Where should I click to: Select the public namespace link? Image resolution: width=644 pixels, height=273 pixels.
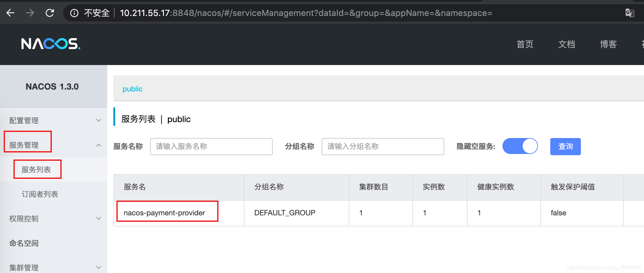132,89
